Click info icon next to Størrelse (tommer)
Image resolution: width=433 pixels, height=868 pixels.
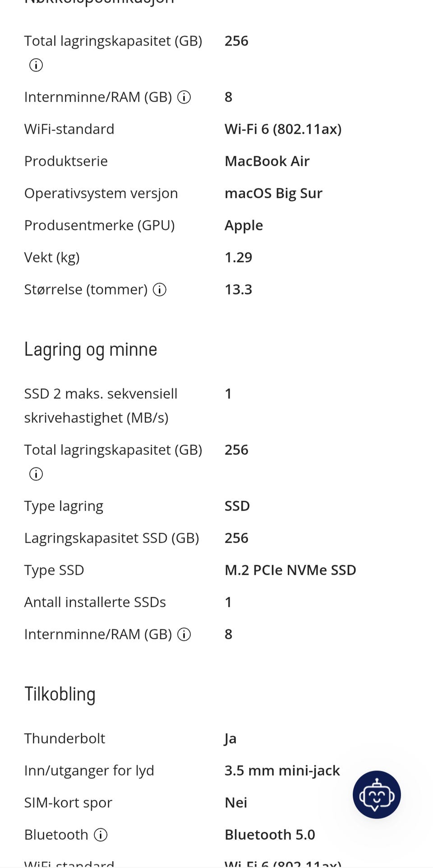160,290
